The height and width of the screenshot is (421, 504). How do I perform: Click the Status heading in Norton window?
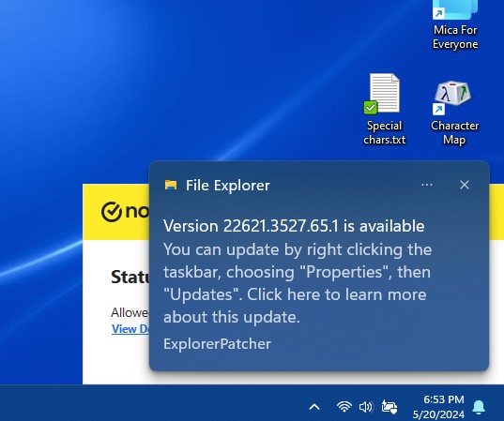[x=130, y=277]
